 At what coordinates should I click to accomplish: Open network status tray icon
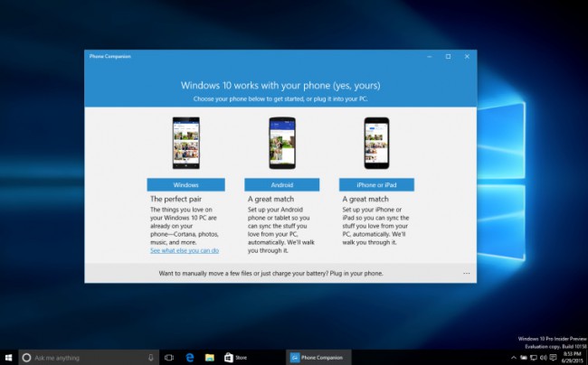coord(533,358)
